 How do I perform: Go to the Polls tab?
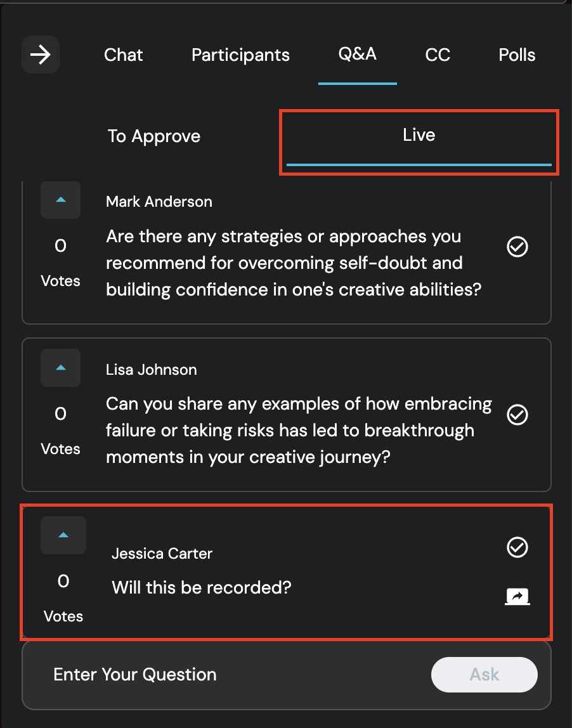(x=517, y=55)
